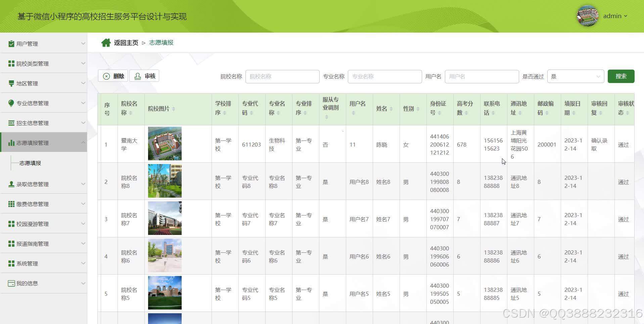Click the 审核 button
The image size is (644, 324).
click(144, 76)
